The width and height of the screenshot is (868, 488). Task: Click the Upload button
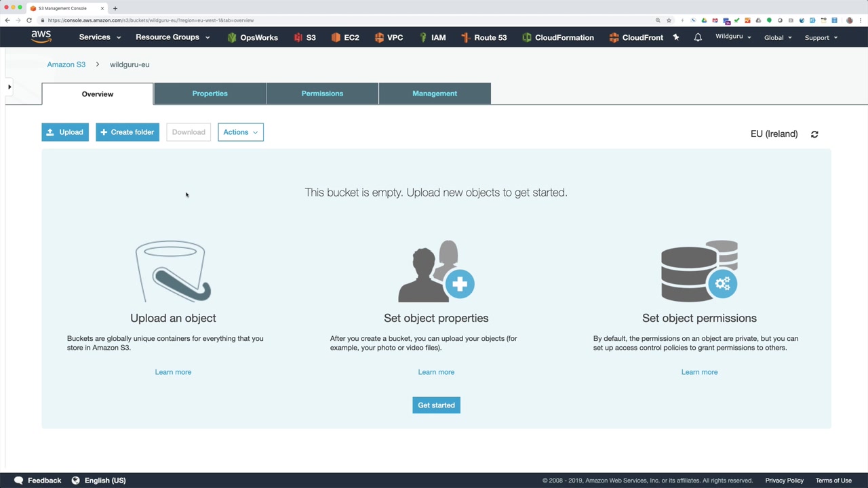65,132
